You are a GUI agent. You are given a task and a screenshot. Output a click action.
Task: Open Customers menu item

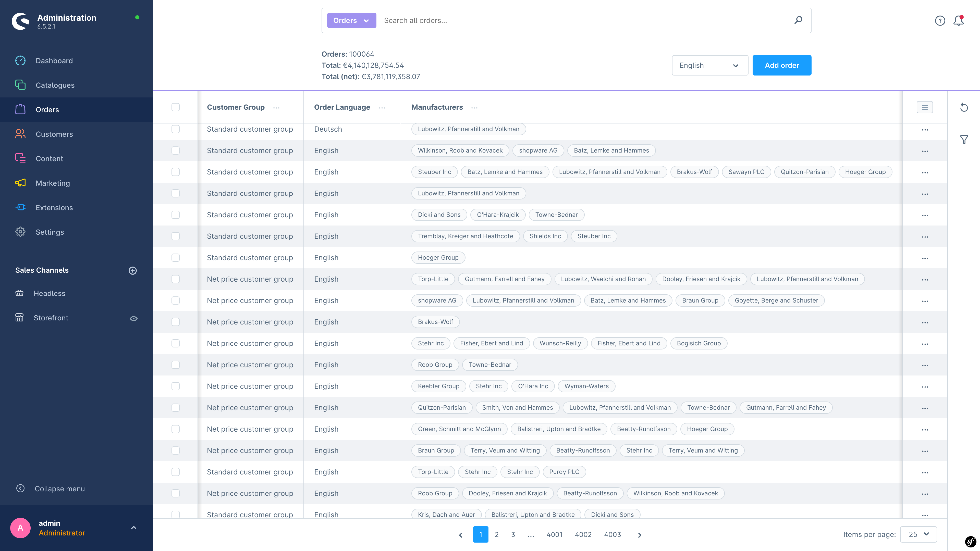pyautogui.click(x=77, y=134)
